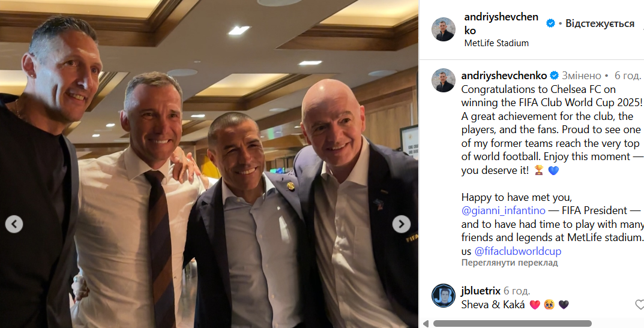Open the MetLife Stadium location link
Viewport: 644px width, 328px height.
coord(496,43)
